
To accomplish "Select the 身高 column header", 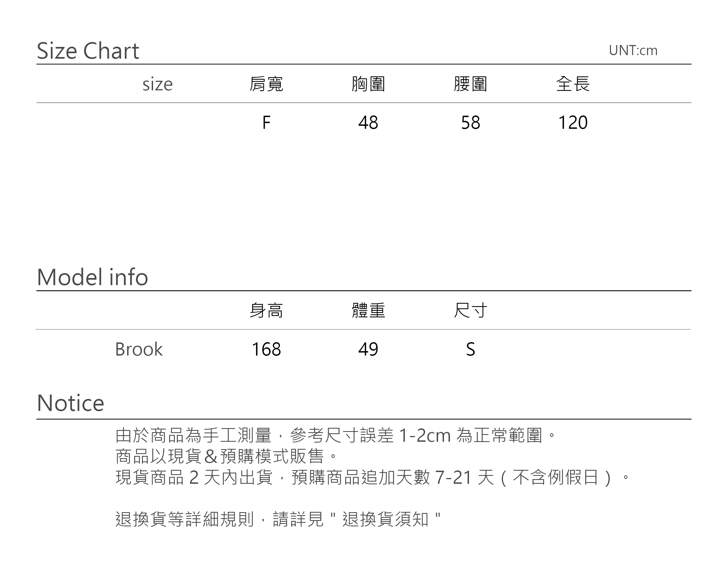I will (266, 311).
